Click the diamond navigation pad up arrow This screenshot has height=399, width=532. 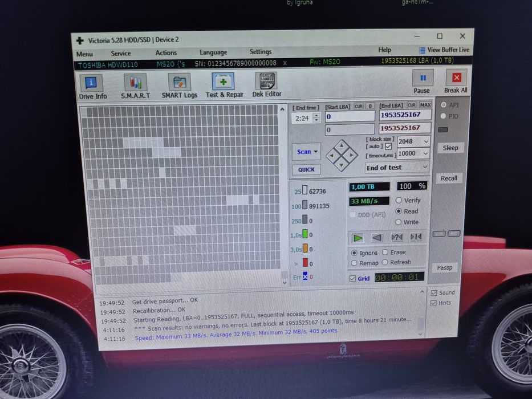342,145
